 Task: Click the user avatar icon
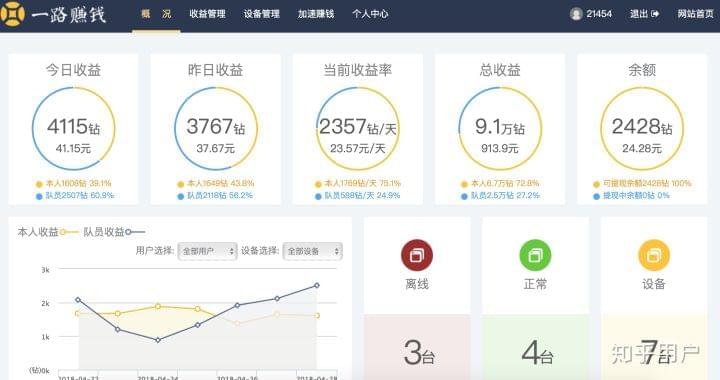pos(576,14)
